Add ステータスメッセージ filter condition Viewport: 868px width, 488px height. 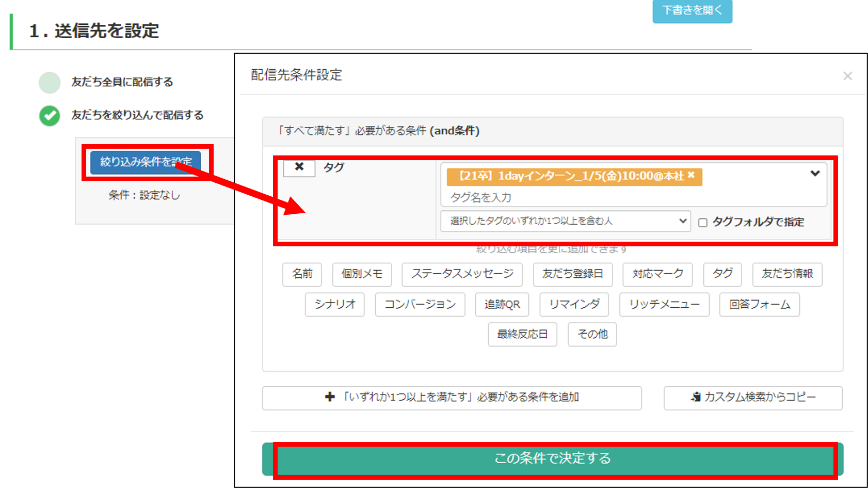[x=462, y=274]
